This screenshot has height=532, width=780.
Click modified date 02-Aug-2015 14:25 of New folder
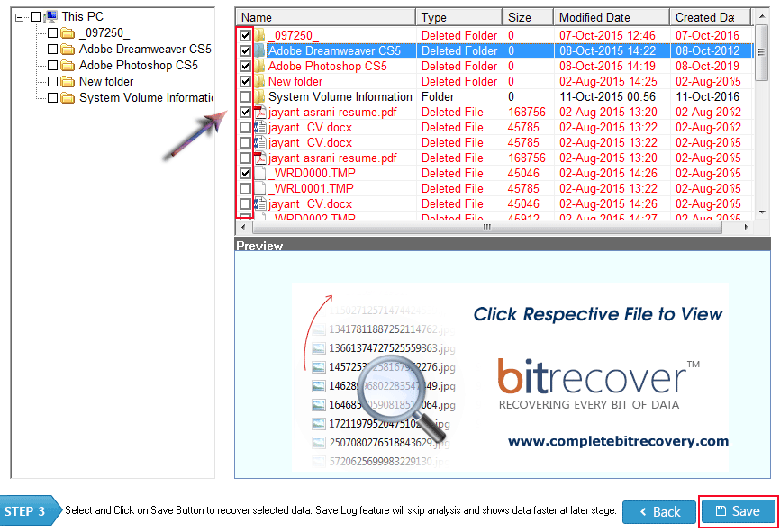pos(608,81)
